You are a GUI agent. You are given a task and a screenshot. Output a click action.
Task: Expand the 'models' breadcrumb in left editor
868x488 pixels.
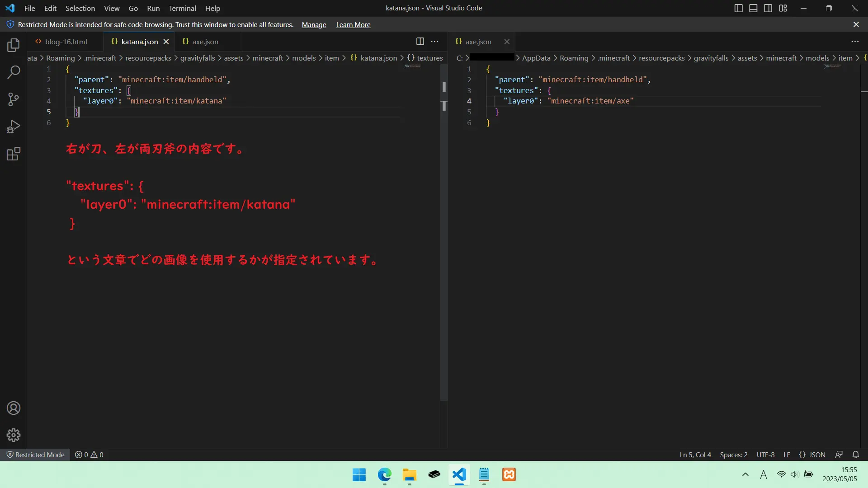point(304,58)
